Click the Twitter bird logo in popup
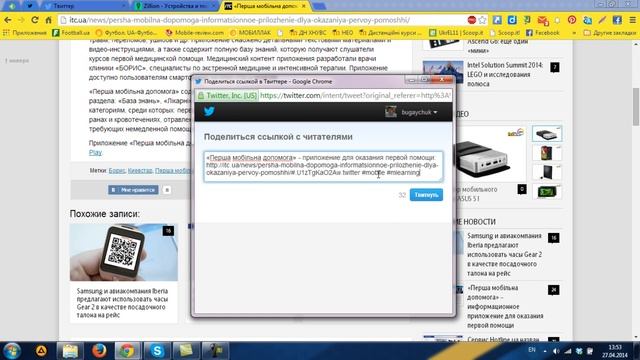640x360 pixels. pyautogui.click(x=209, y=111)
